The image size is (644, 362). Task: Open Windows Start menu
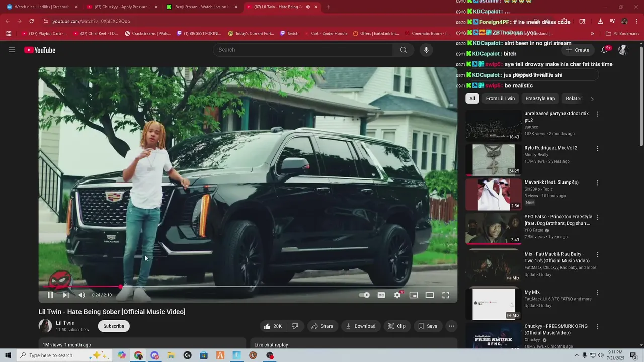point(8,355)
